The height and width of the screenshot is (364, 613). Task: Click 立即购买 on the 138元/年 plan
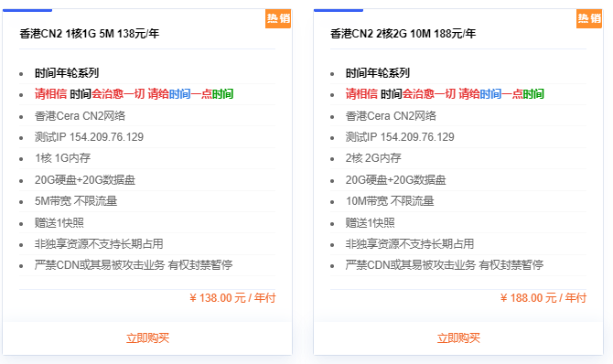click(147, 337)
